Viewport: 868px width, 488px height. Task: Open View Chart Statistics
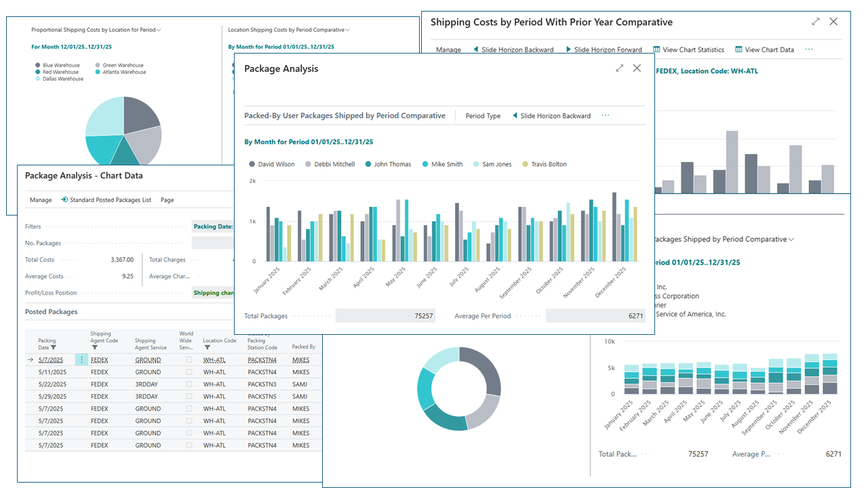tap(688, 49)
